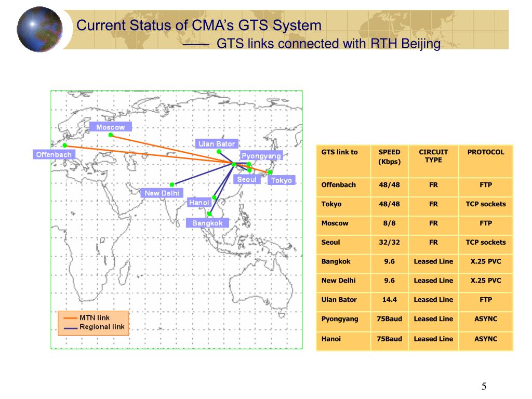Click the globe image in the header
Image resolution: width=532 pixels, height=399 pixels.
[39, 29]
